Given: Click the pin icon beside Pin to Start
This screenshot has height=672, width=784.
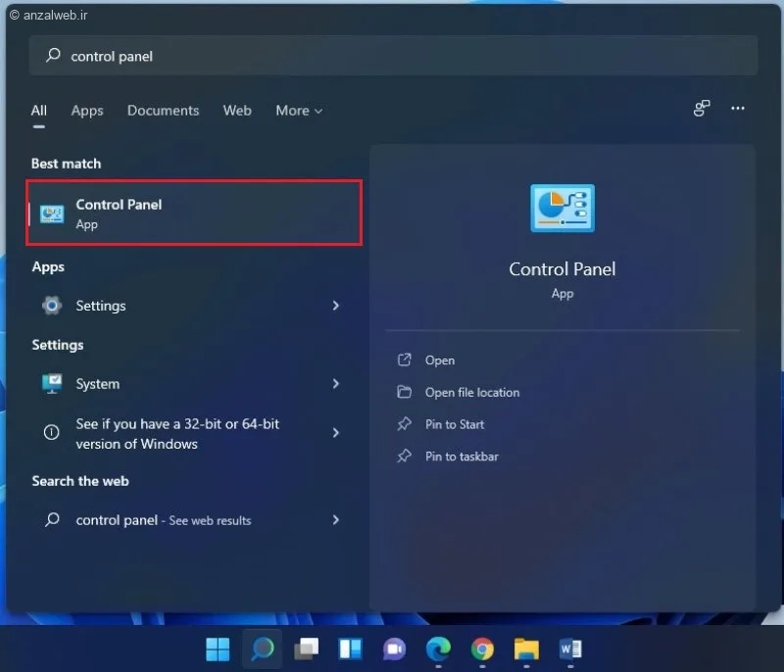Looking at the screenshot, I should click(404, 424).
